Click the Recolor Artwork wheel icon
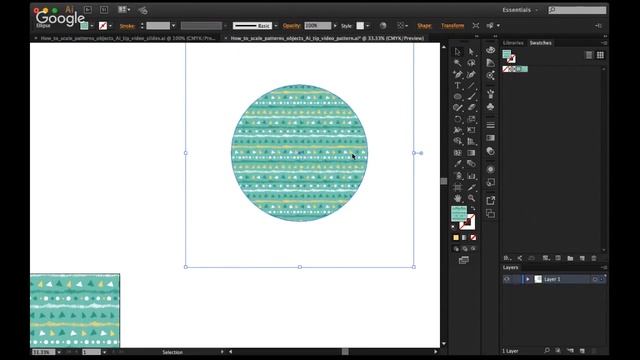The image size is (640, 360). (383, 25)
